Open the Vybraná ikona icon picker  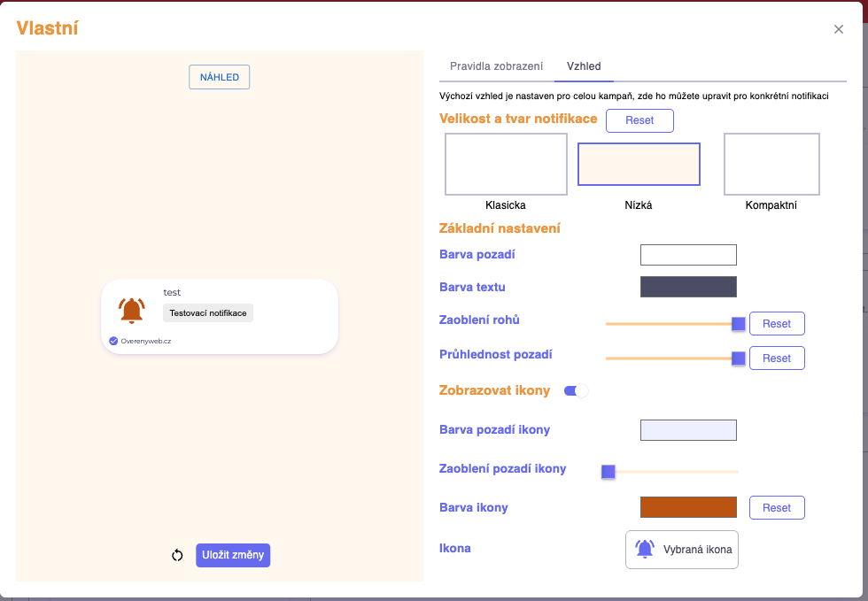click(681, 550)
